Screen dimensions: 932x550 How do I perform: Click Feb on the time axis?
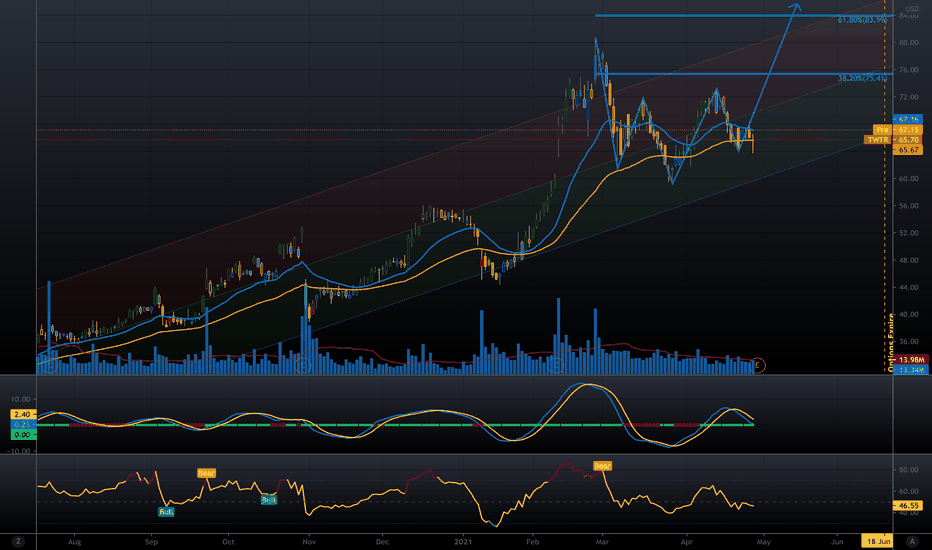(x=533, y=542)
